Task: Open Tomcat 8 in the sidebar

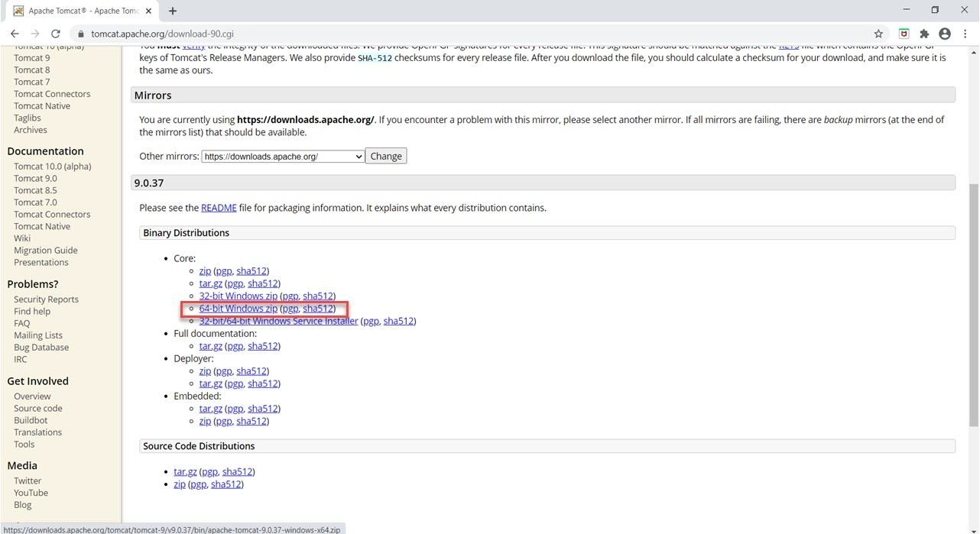Action: [32, 70]
